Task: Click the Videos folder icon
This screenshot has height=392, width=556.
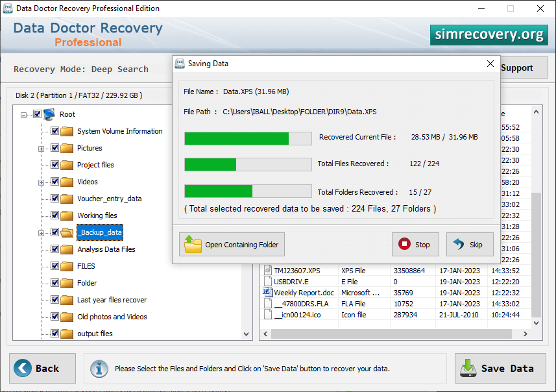Action: tap(67, 182)
